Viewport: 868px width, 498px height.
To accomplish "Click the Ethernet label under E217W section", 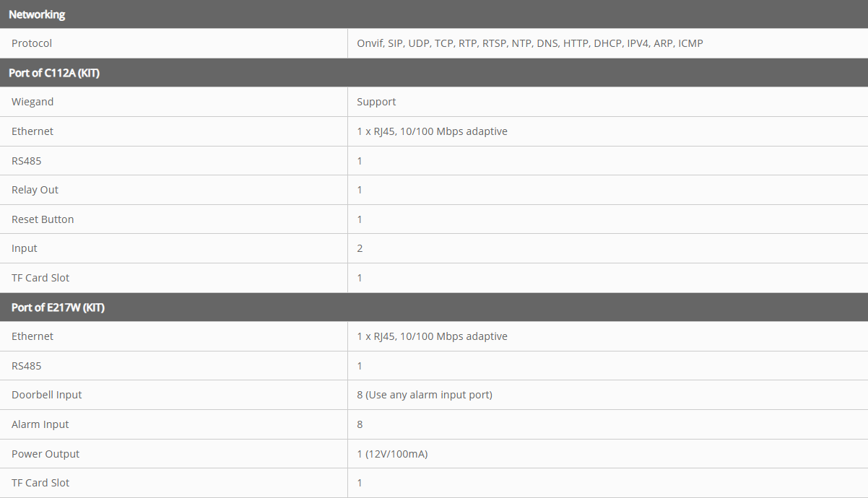I will 32,336.
